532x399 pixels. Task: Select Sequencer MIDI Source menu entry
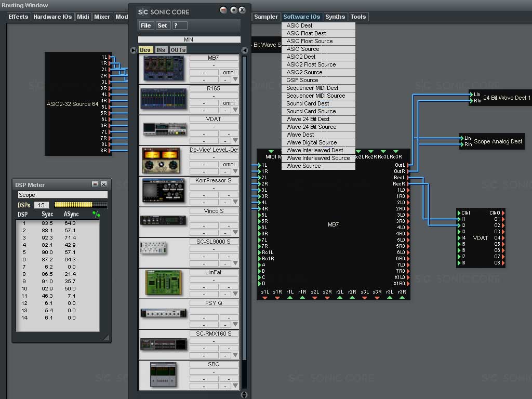(x=318, y=96)
